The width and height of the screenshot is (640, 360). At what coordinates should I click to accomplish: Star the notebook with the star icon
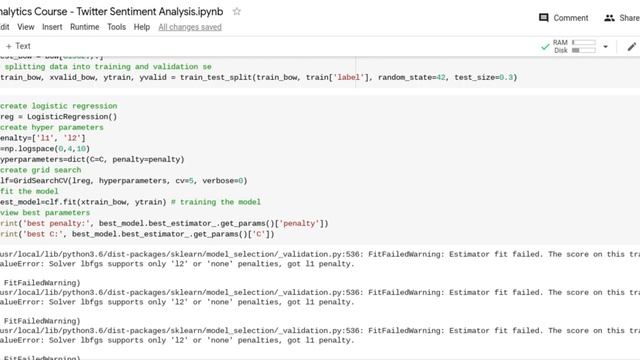tap(236, 12)
